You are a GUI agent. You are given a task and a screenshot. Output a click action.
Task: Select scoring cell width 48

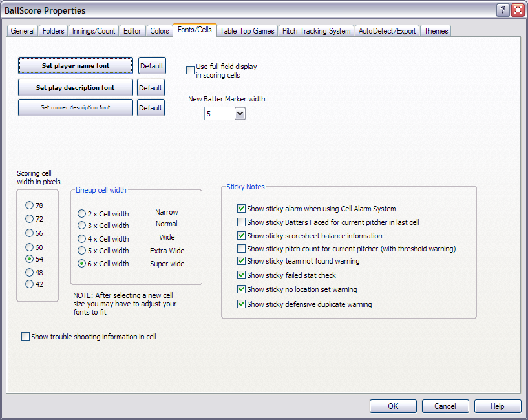(x=29, y=272)
